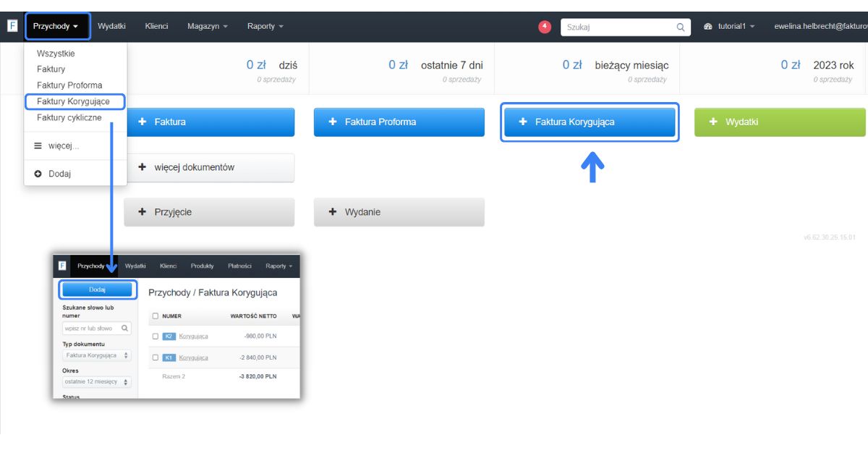Viewport: 868px width, 456px height.
Task: Toggle the NUMER header select-all checkbox
Action: coord(156,316)
